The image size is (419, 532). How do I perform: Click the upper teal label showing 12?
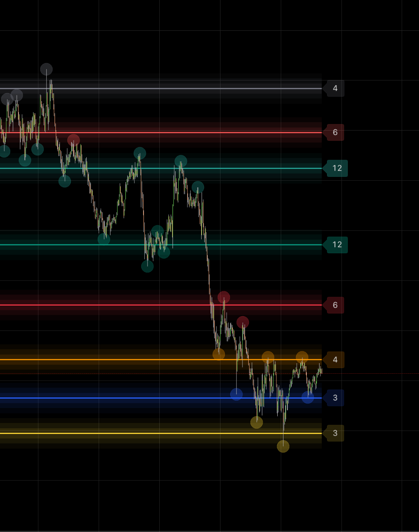337,168
